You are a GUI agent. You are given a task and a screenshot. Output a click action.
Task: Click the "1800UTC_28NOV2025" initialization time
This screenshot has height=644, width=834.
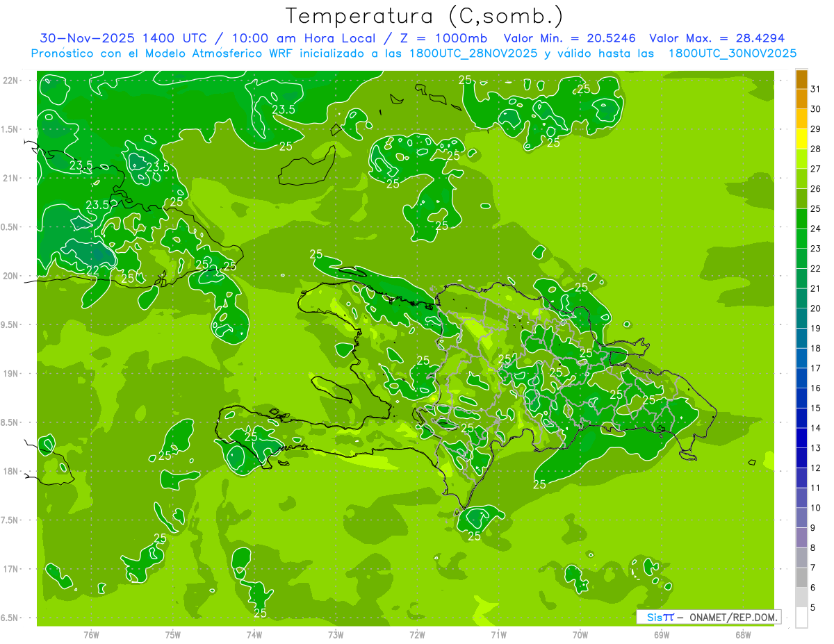(x=474, y=53)
